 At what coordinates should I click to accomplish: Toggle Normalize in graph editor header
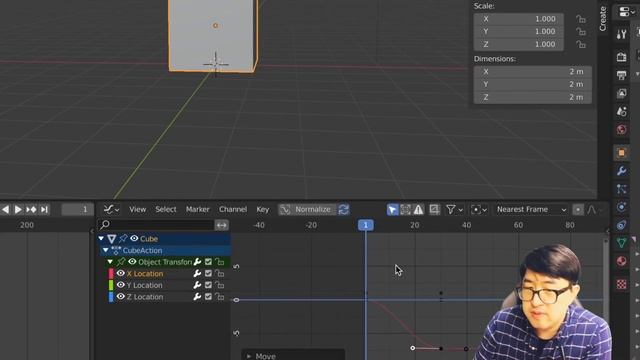coord(308,209)
